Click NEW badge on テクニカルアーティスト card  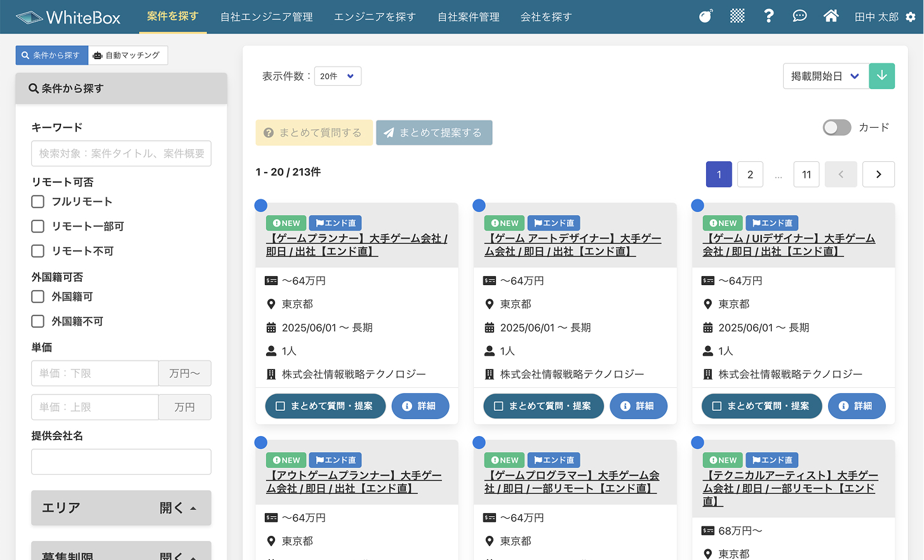723,460
